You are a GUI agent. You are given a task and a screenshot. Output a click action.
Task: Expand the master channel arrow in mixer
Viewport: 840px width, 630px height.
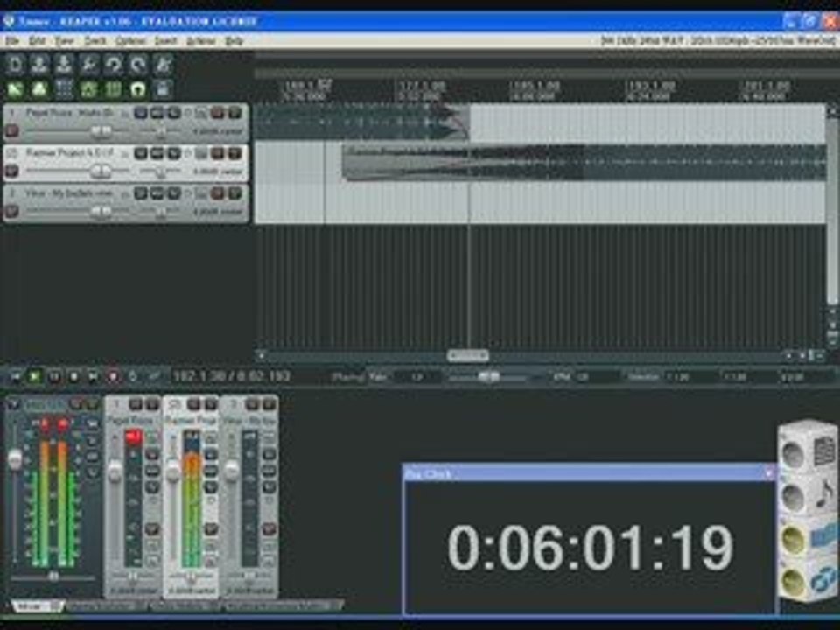(x=12, y=404)
